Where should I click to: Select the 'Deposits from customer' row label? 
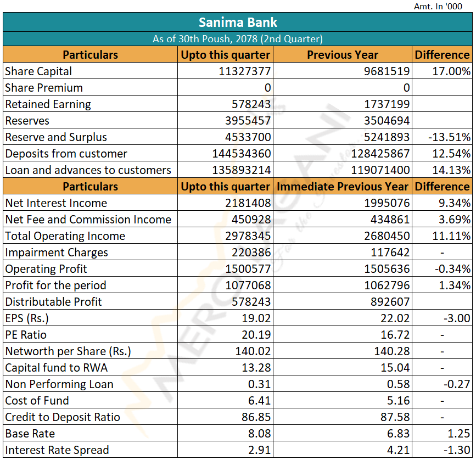66,154
